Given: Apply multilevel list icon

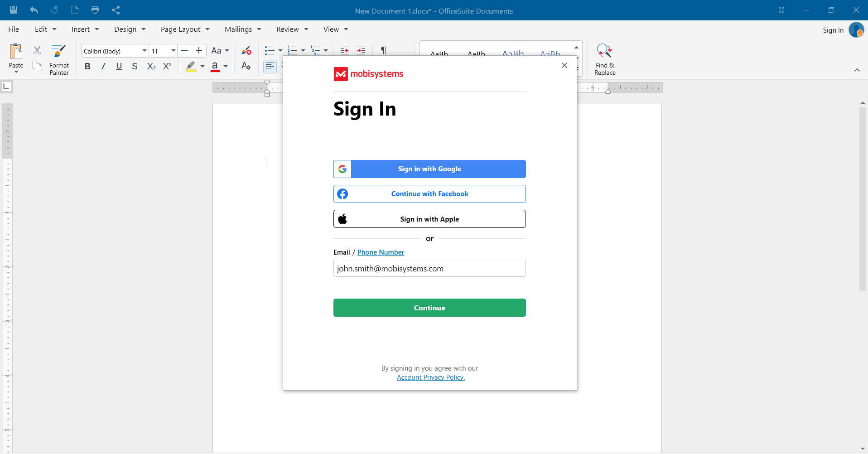Looking at the screenshot, I should [315, 50].
